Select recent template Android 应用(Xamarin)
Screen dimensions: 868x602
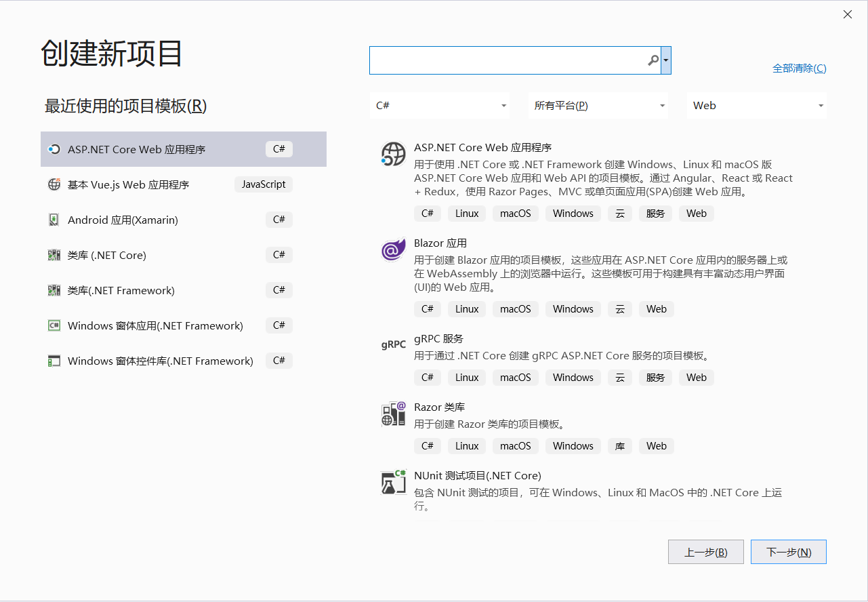click(184, 220)
